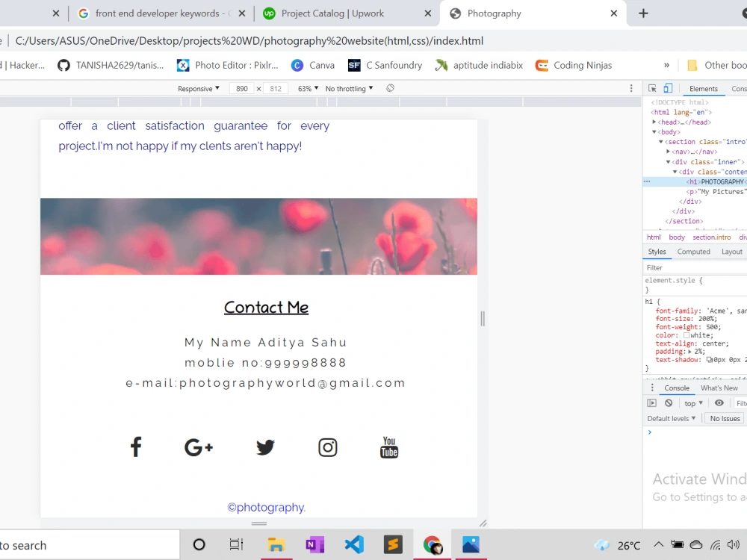The image size is (747, 560).
Task: Expand the head element node
Action: pos(654,122)
